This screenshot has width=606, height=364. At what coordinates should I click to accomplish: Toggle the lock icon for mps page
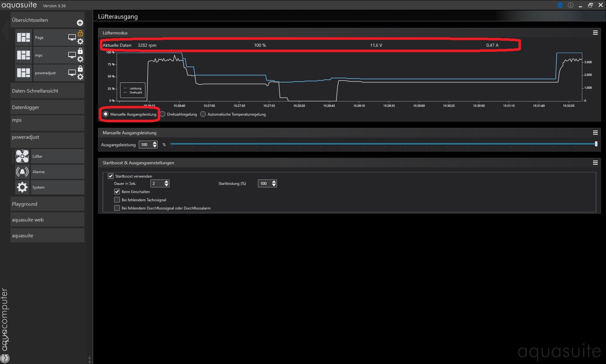(80, 51)
